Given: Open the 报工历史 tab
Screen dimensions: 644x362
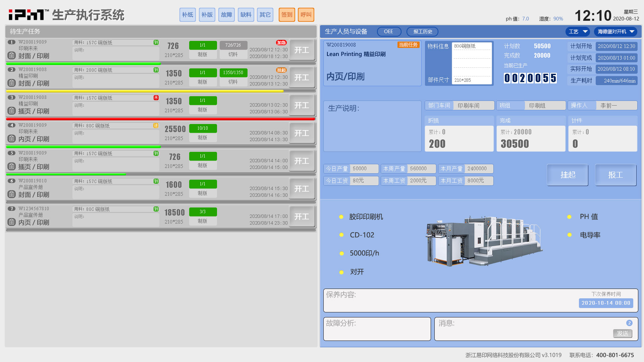Looking at the screenshot, I should (422, 32).
